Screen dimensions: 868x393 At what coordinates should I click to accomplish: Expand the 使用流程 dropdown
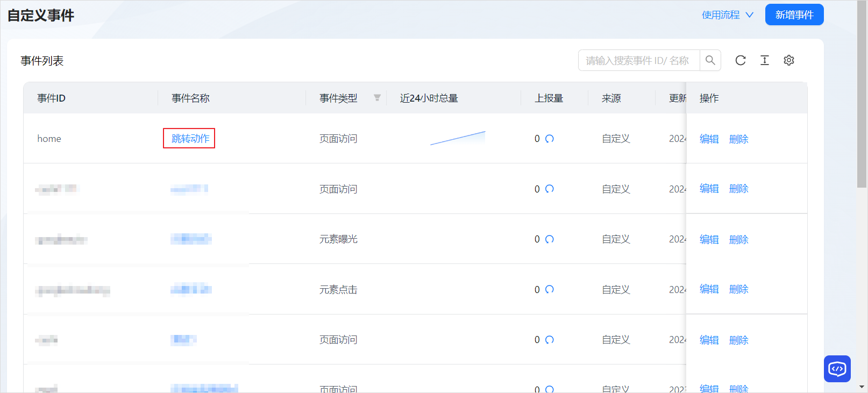pyautogui.click(x=727, y=15)
